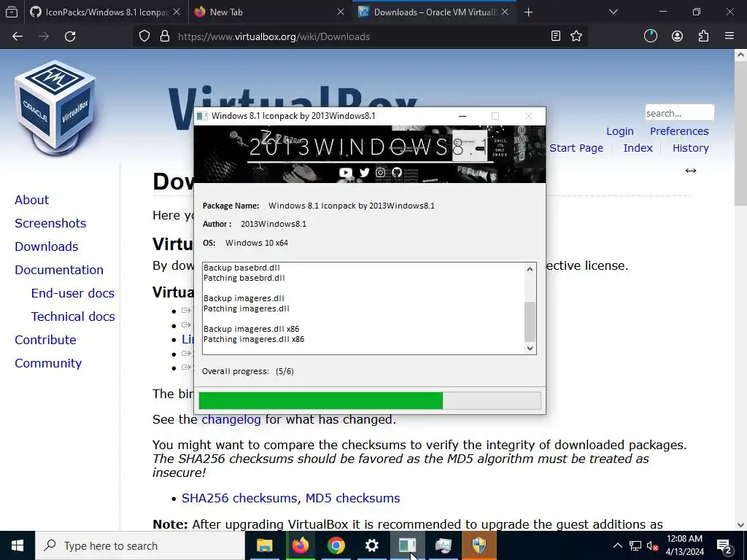Show hidden system tray icons
This screenshot has width=747, height=560.
pos(617,545)
